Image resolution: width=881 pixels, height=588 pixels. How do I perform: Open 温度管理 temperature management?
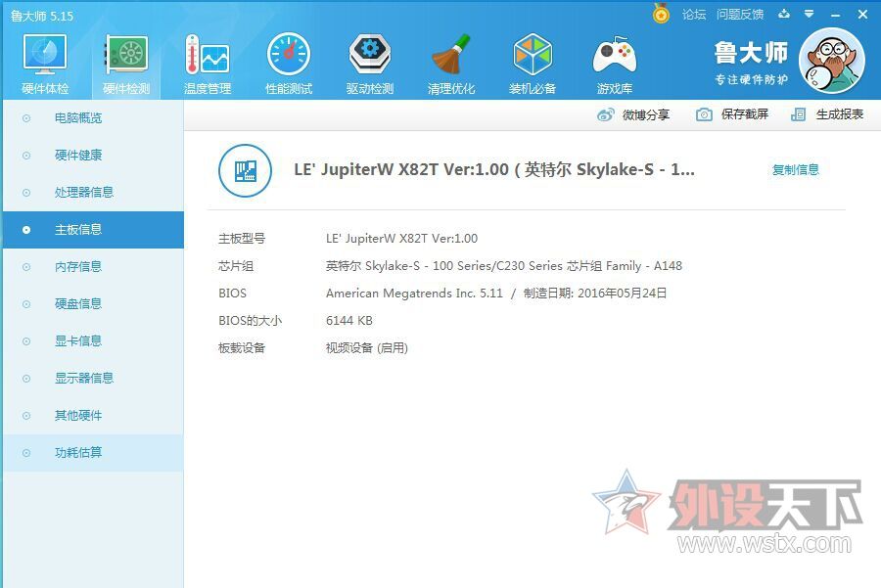pos(208,63)
